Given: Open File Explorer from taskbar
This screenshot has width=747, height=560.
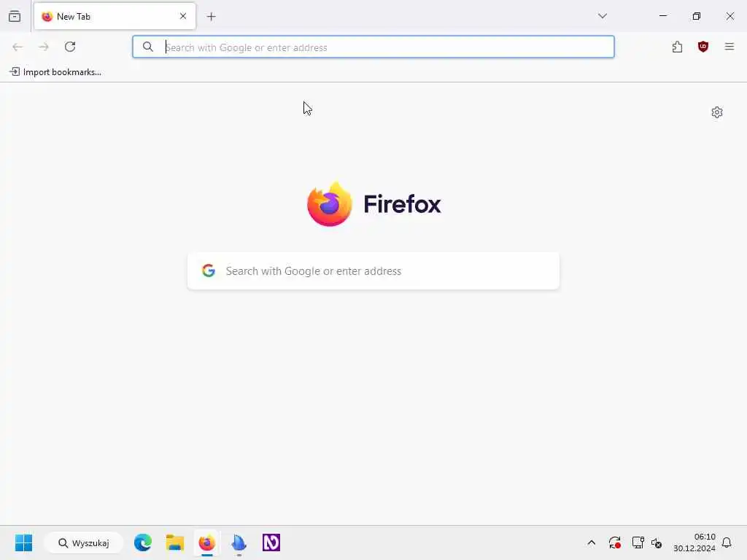Looking at the screenshot, I should pyautogui.click(x=175, y=542).
